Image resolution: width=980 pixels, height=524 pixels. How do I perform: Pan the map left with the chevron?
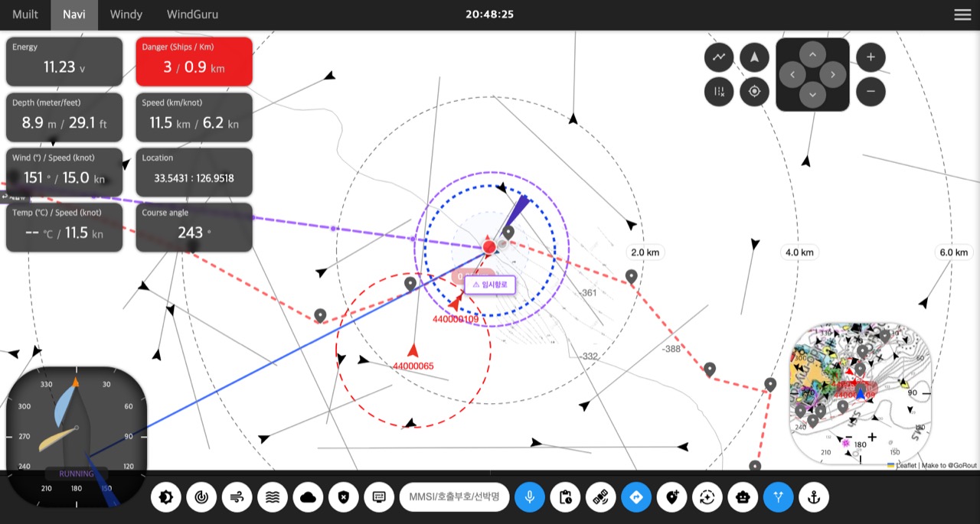tap(792, 74)
